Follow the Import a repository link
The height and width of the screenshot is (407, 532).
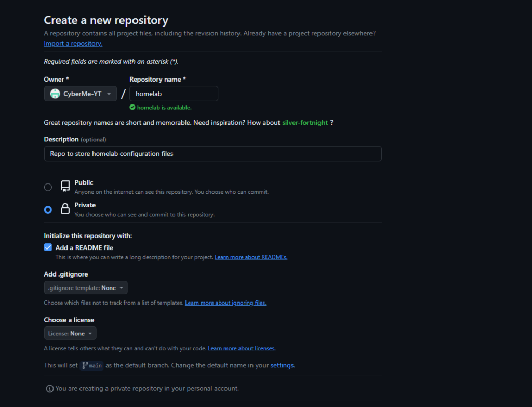coord(73,44)
